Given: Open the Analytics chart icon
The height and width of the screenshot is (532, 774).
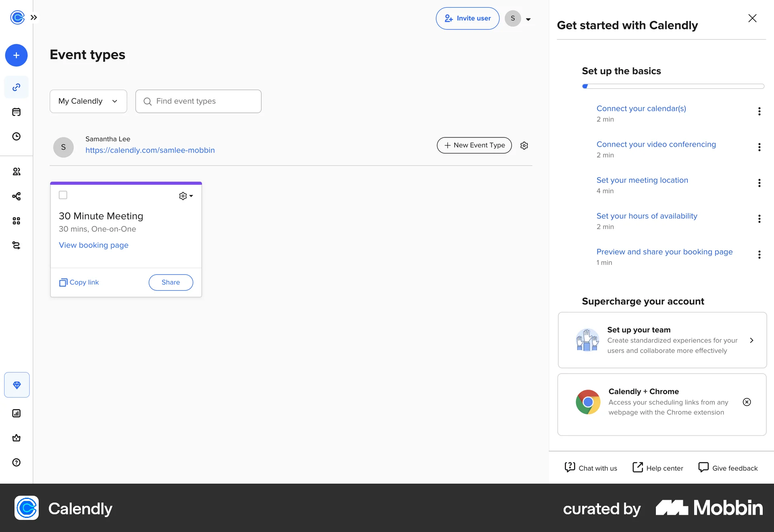Looking at the screenshot, I should (x=16, y=413).
